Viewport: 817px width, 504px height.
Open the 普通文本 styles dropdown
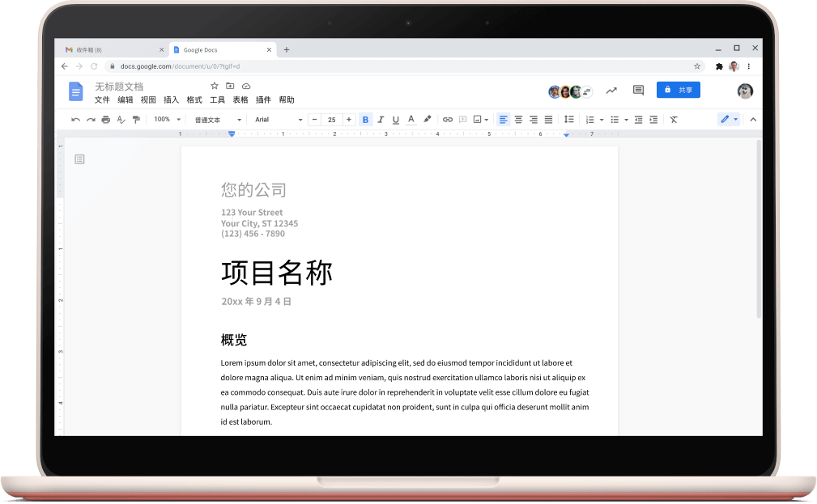tap(215, 119)
